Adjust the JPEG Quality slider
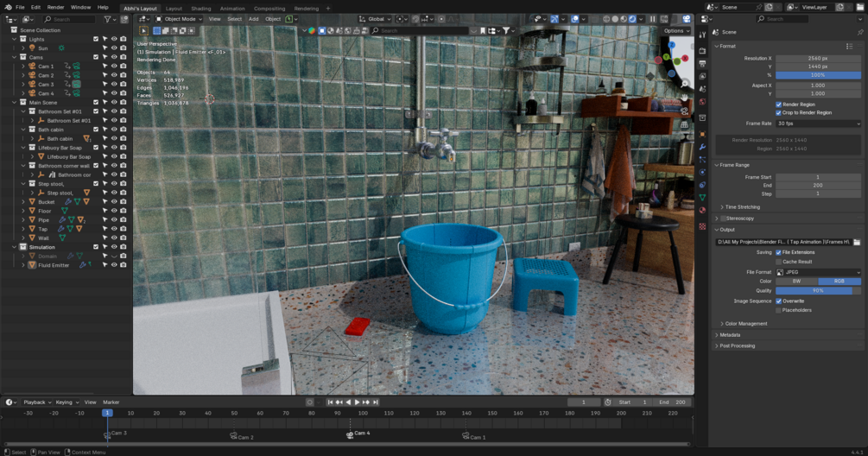This screenshot has height=456, width=868. pyautogui.click(x=818, y=290)
